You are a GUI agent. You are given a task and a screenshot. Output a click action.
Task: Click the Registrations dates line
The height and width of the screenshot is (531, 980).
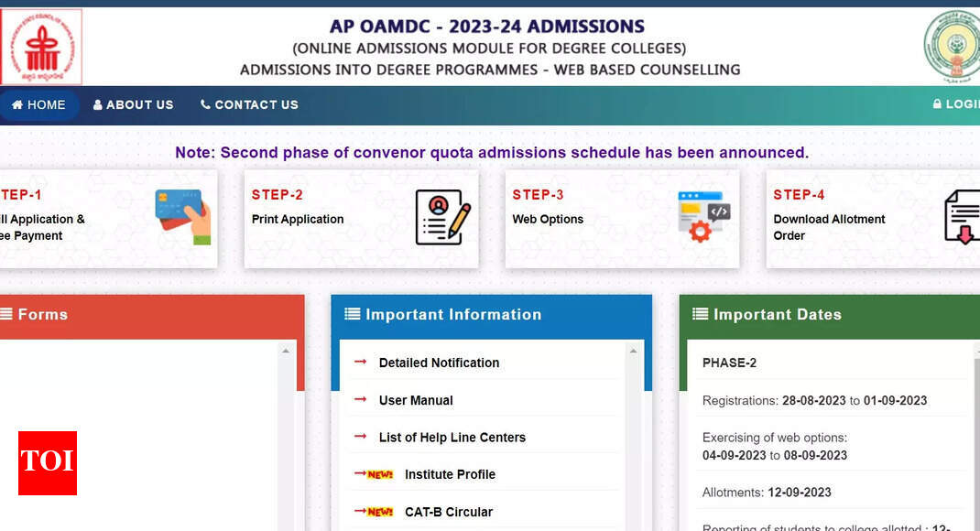point(814,400)
